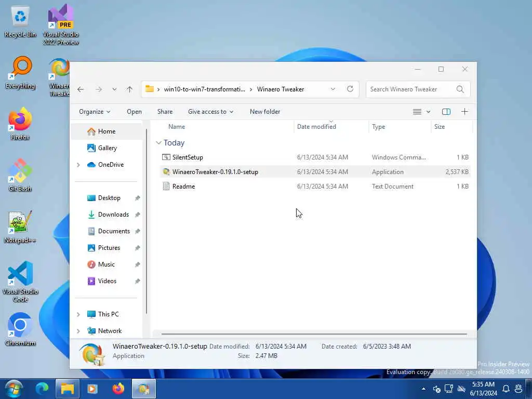The height and width of the screenshot is (399, 532).
Task: Open Pictures quick access item
Action: [107, 248]
